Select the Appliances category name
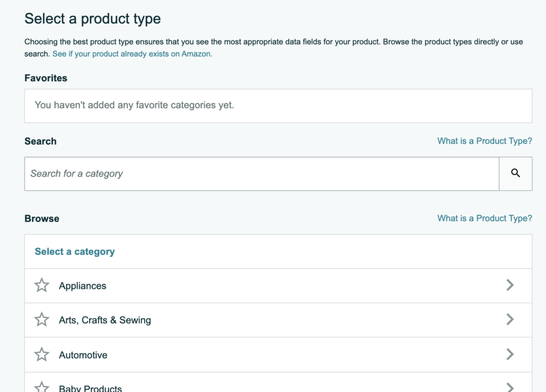The image size is (546, 392). click(x=83, y=286)
